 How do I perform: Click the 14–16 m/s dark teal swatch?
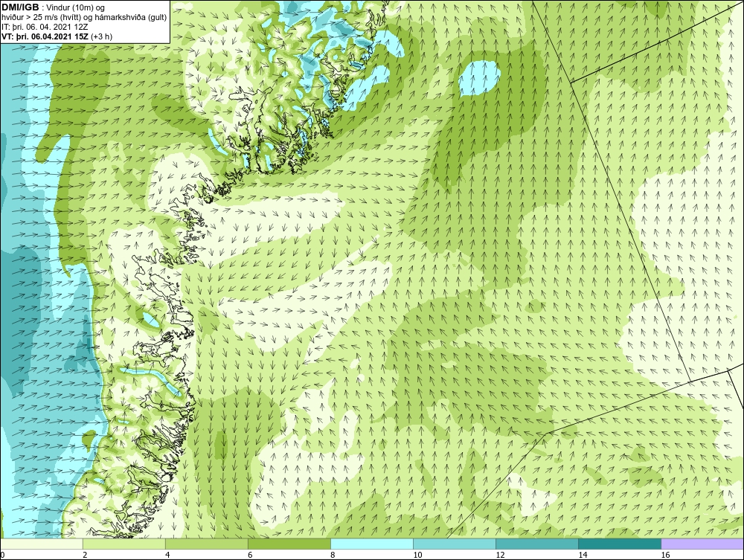click(x=619, y=544)
